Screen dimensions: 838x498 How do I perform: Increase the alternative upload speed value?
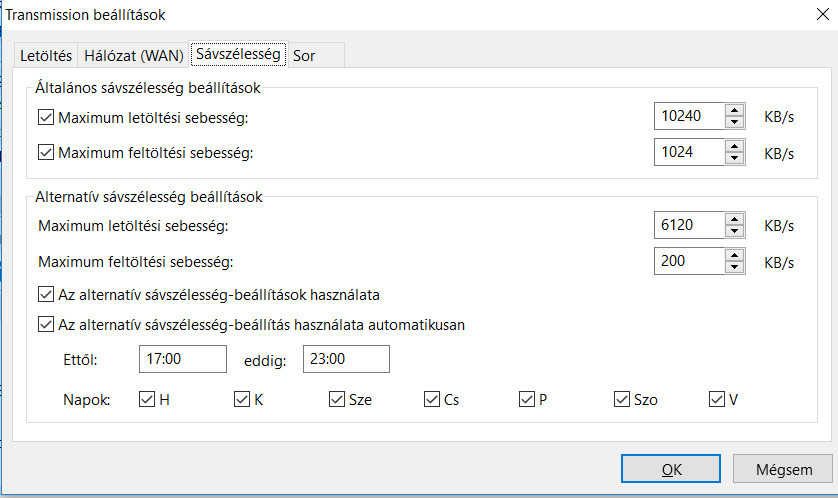tap(735, 255)
